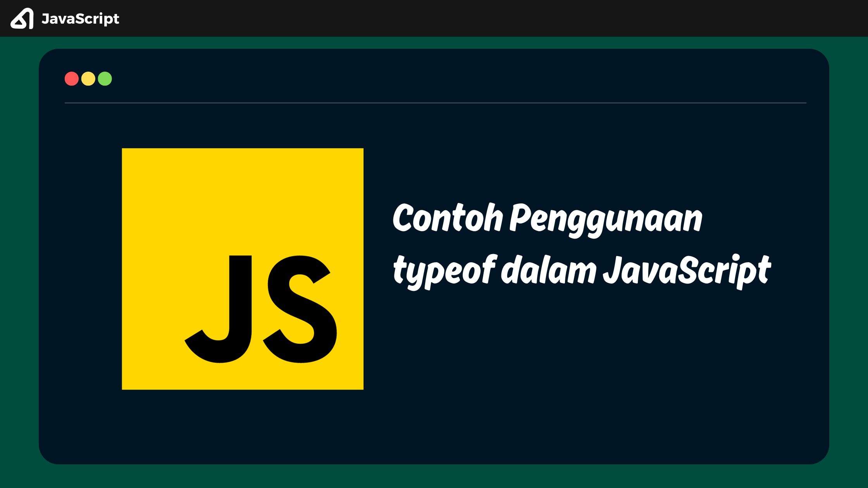This screenshot has width=868, height=488.
Task: Click the red close button
Action: [x=72, y=79]
